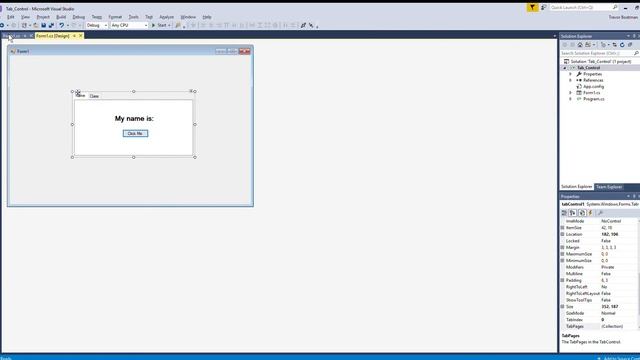Image resolution: width=640 pixels, height=360 pixels.
Task: Expand the Properties node in Solution Explorer
Action: click(x=571, y=74)
